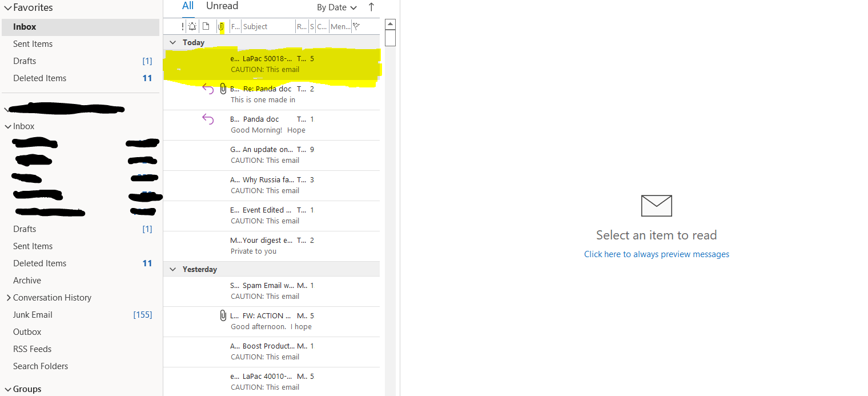Viewport: 868px width, 396px height.
Task: Open the Inbox favorite folder
Action: click(81, 27)
